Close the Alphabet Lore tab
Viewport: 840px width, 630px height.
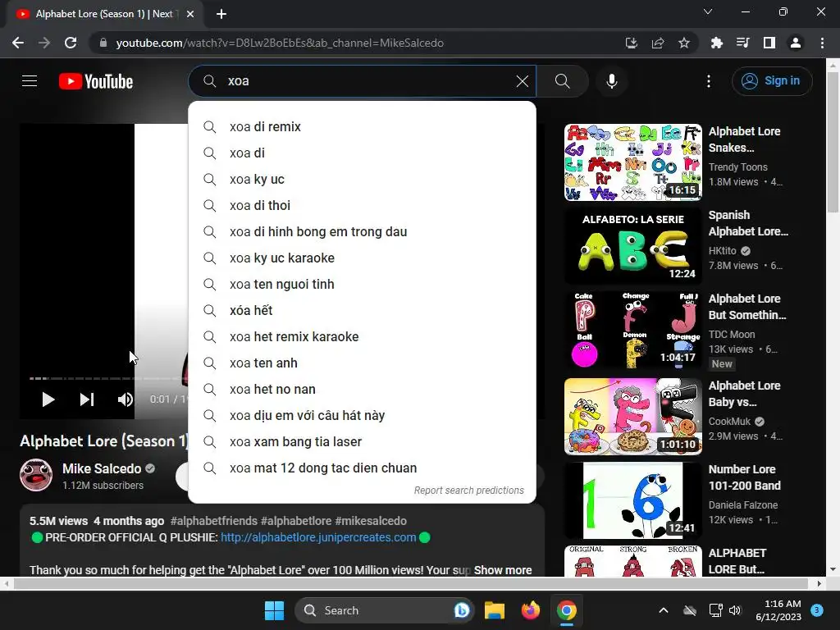click(x=190, y=14)
